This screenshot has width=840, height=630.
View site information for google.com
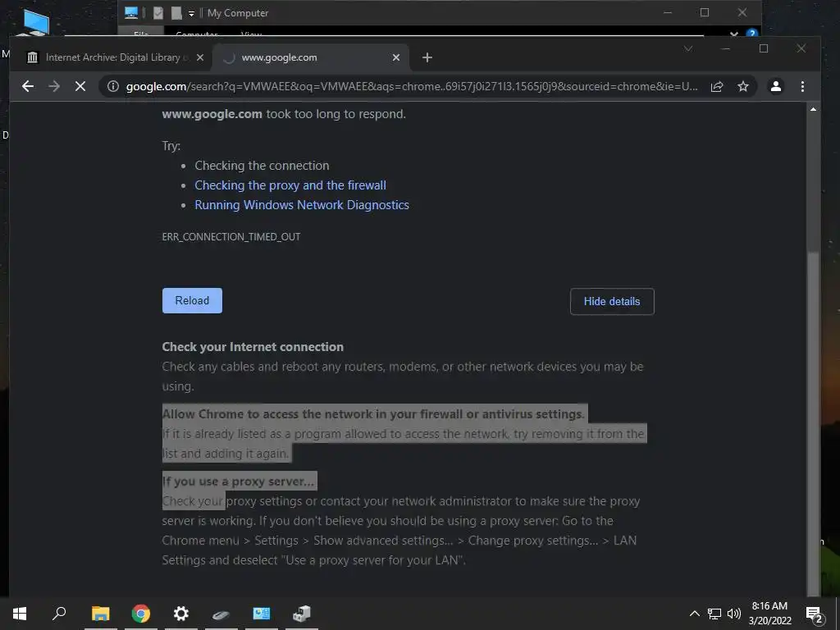[x=112, y=86]
